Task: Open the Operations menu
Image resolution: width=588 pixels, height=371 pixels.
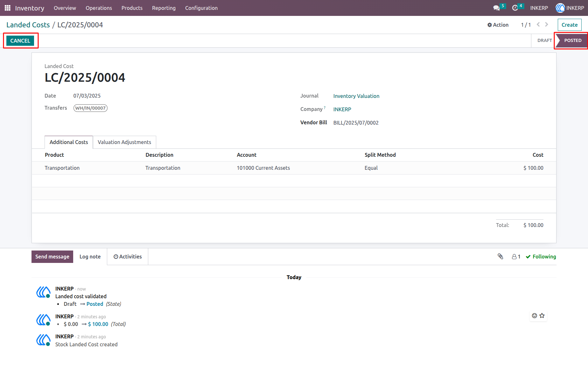Action: pyautogui.click(x=99, y=8)
